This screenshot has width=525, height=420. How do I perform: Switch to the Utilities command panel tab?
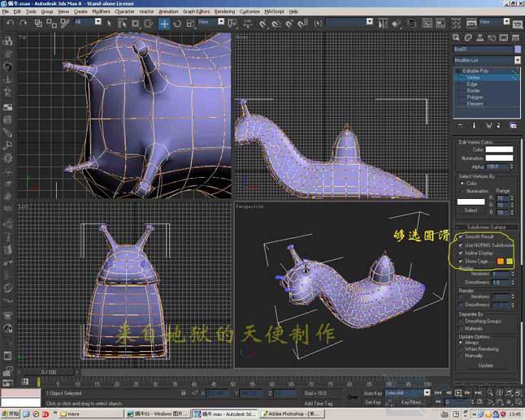(x=515, y=37)
